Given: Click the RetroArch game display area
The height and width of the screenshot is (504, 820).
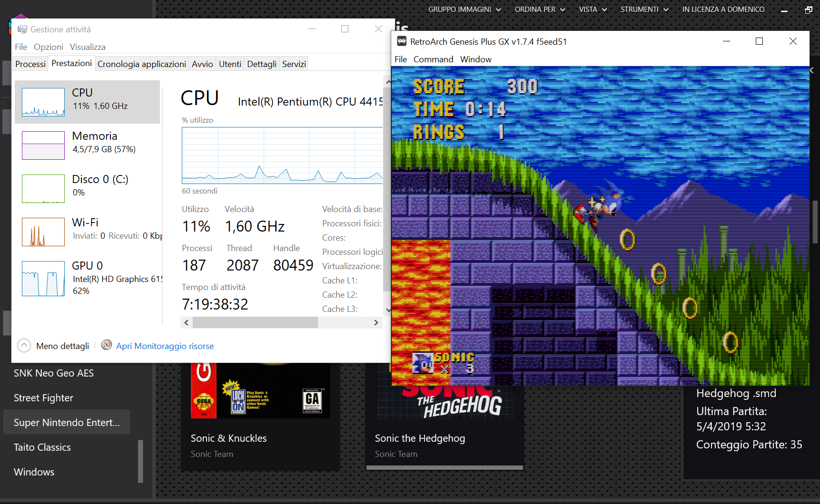Looking at the screenshot, I should (600, 226).
